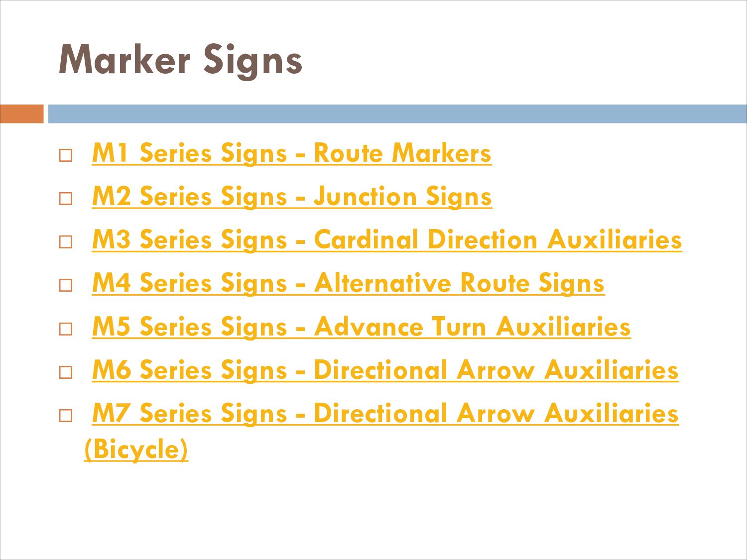Click the '(Bicycle)' link text
747x560 pixels.
136,449
